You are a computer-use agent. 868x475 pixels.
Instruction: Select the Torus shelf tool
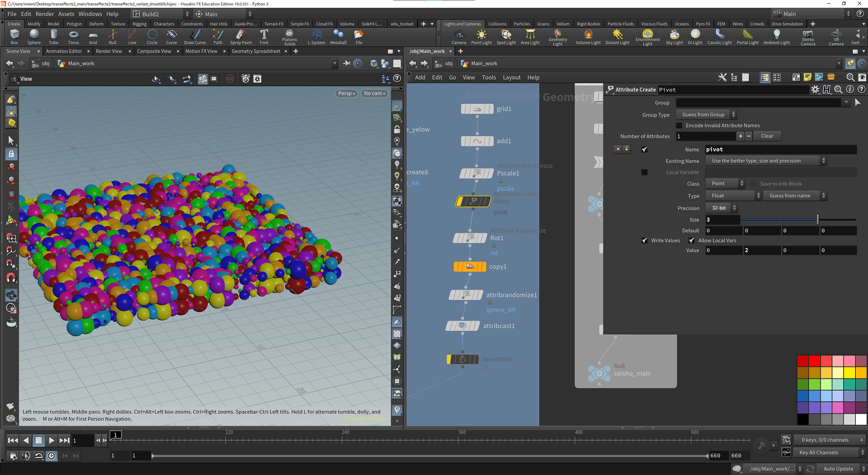73,37
